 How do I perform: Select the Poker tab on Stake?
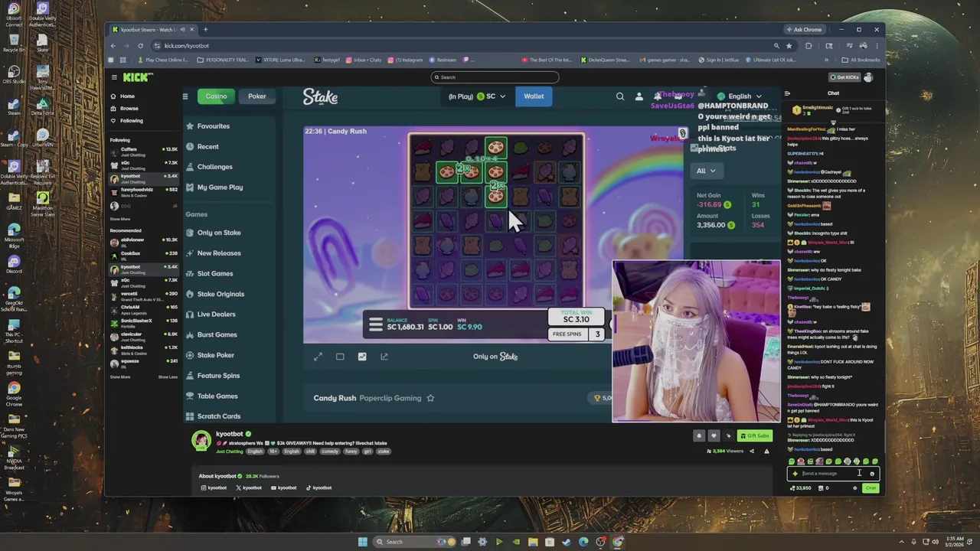click(x=257, y=96)
